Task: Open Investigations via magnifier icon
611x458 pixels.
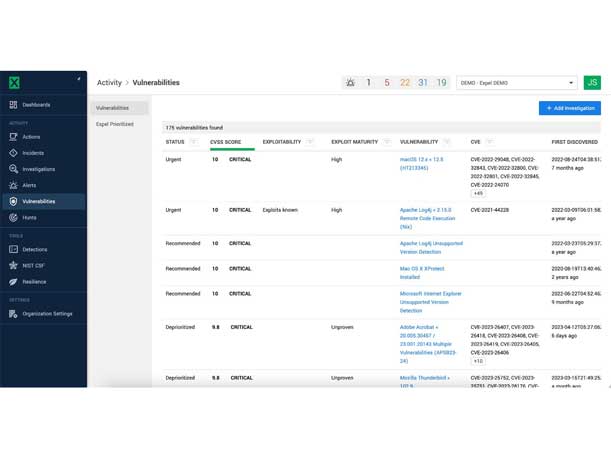Action: click(x=13, y=169)
